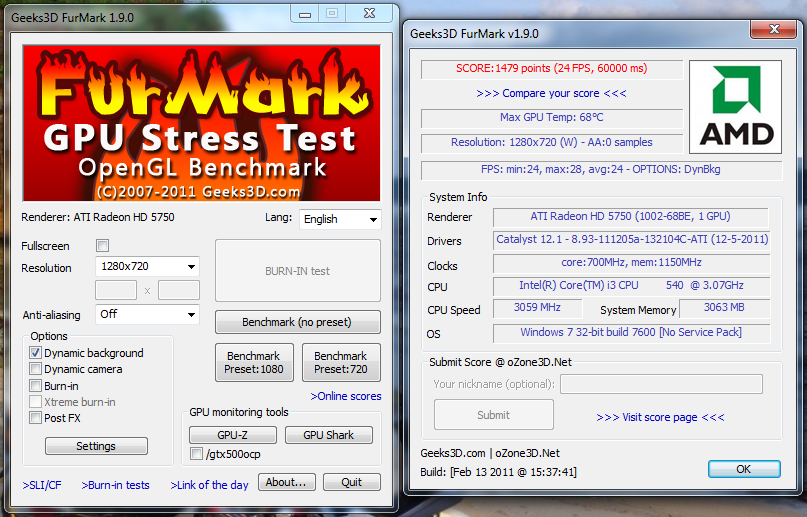This screenshot has height=517, width=807.
Task: Click the 3059 MHz CPU Speed value
Action: (x=537, y=308)
